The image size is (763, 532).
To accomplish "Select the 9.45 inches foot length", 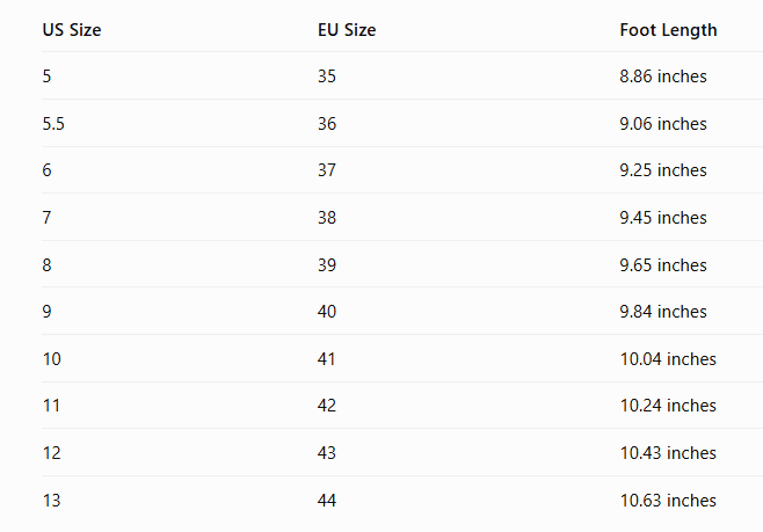I will 663,218.
